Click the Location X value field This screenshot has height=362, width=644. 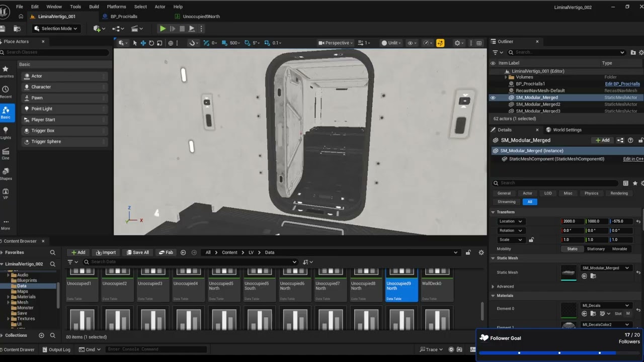click(573, 221)
